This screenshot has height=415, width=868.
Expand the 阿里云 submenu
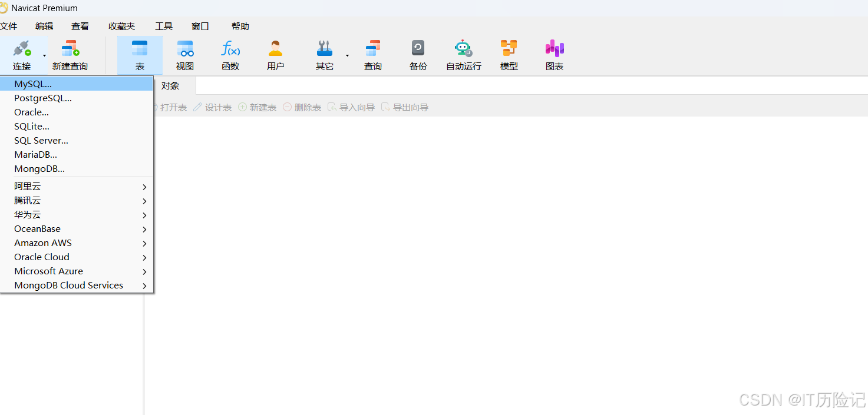pos(77,187)
